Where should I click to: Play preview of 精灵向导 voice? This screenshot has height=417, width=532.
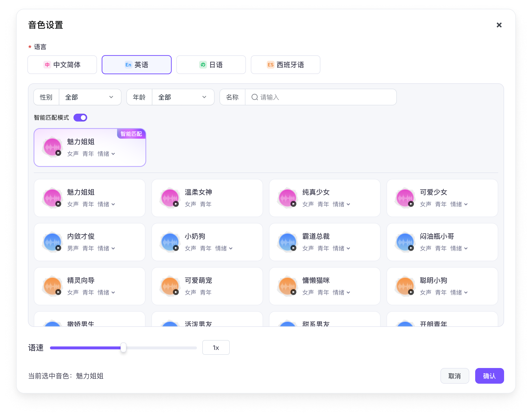tap(58, 292)
